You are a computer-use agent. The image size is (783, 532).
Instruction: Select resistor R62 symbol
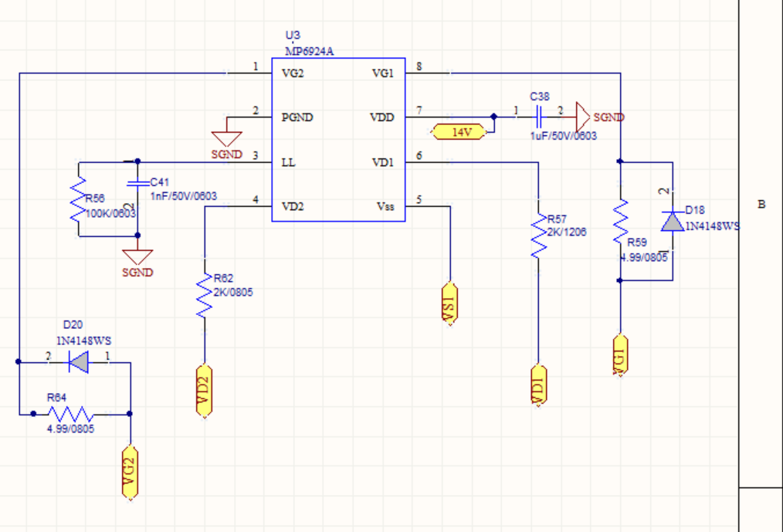click(x=204, y=295)
